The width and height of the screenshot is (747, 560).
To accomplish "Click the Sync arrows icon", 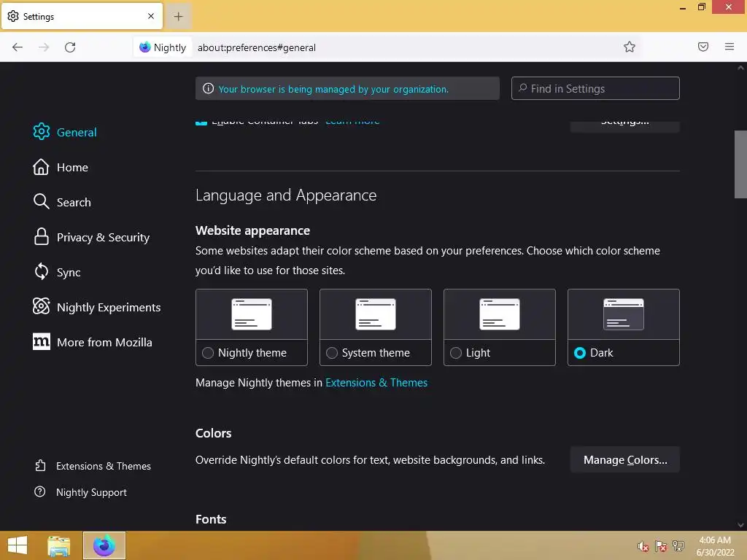I will [x=42, y=271].
